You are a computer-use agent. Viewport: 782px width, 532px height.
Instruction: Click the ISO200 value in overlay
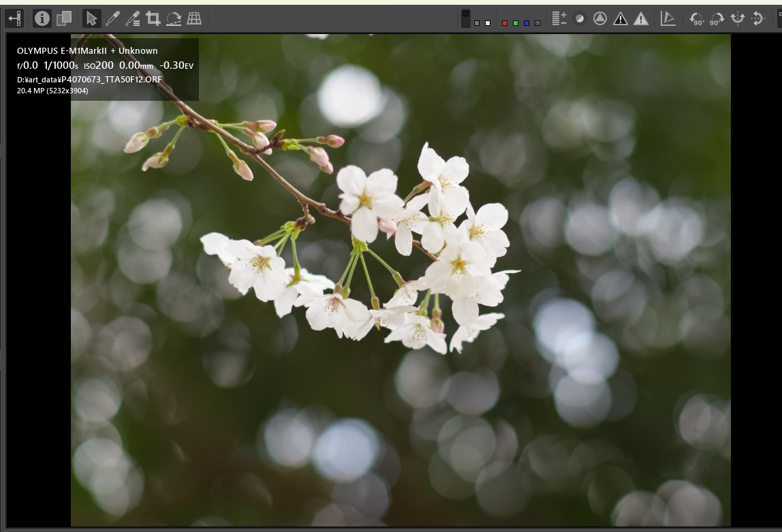click(98, 65)
